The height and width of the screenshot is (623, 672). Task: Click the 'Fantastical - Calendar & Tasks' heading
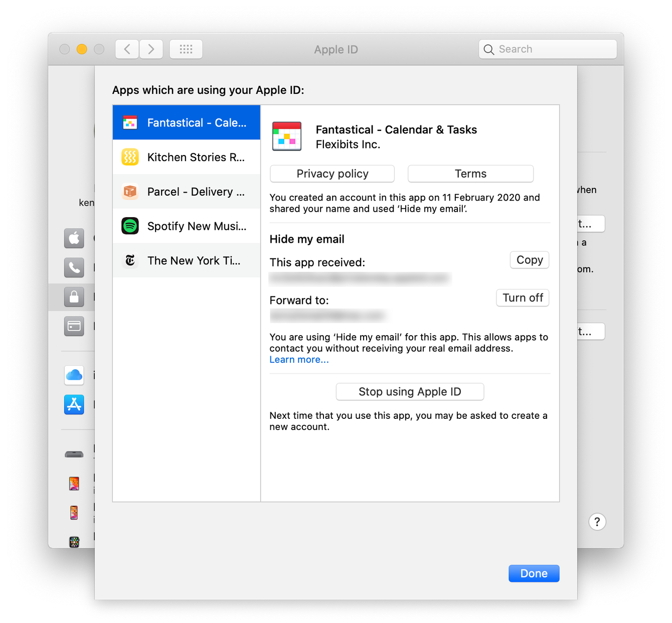pos(396,130)
